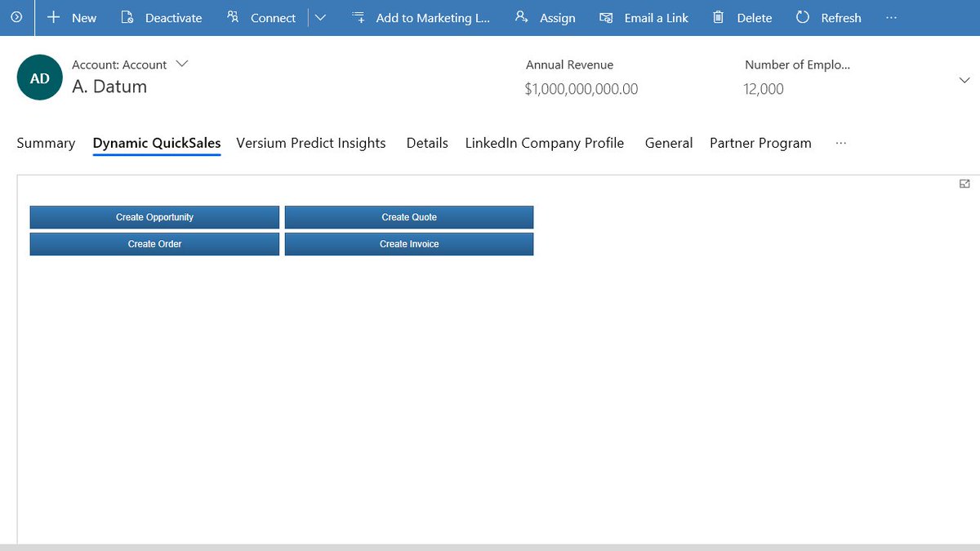Viewport: 980px width, 551px height.
Task: Click the New plus icon
Action: click(54, 17)
